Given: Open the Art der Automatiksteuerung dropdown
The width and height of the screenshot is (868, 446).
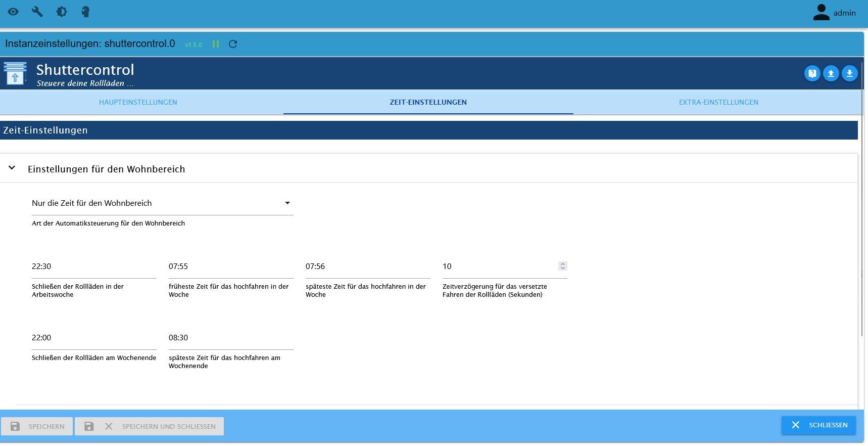Looking at the screenshot, I should pyautogui.click(x=163, y=203).
